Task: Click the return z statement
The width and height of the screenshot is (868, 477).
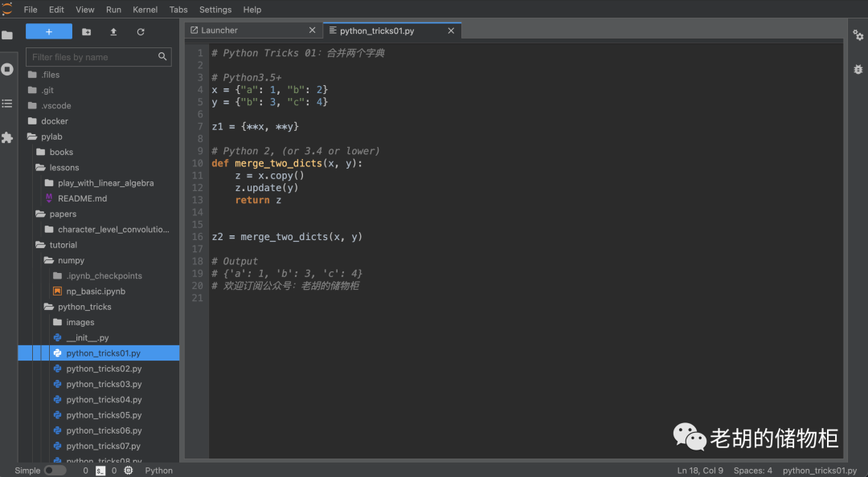Action: click(x=258, y=200)
